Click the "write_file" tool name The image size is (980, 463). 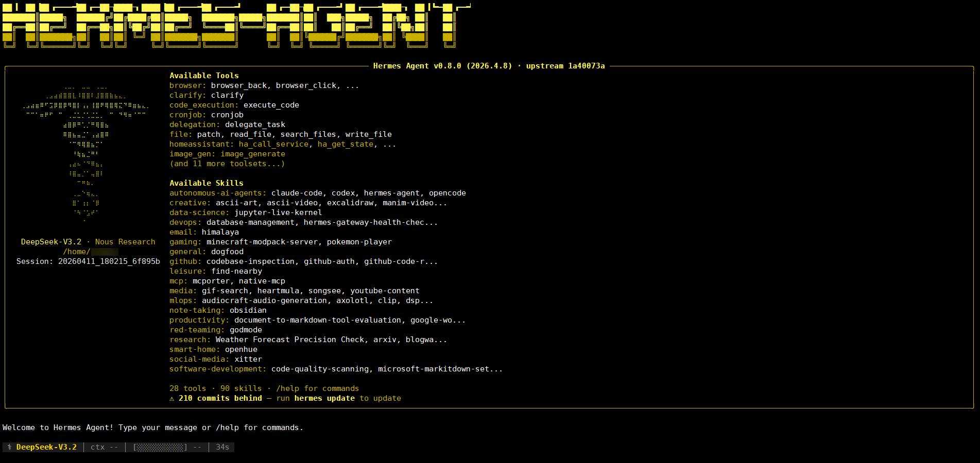369,134
